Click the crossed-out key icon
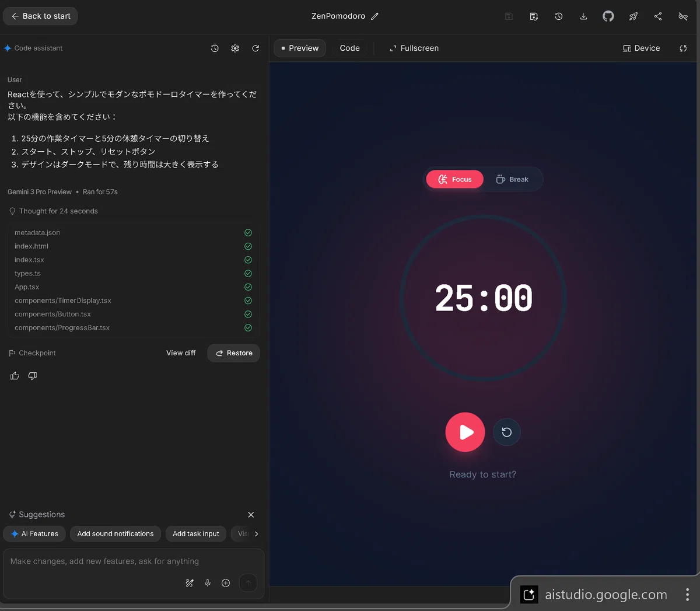700x611 pixels. (x=683, y=16)
